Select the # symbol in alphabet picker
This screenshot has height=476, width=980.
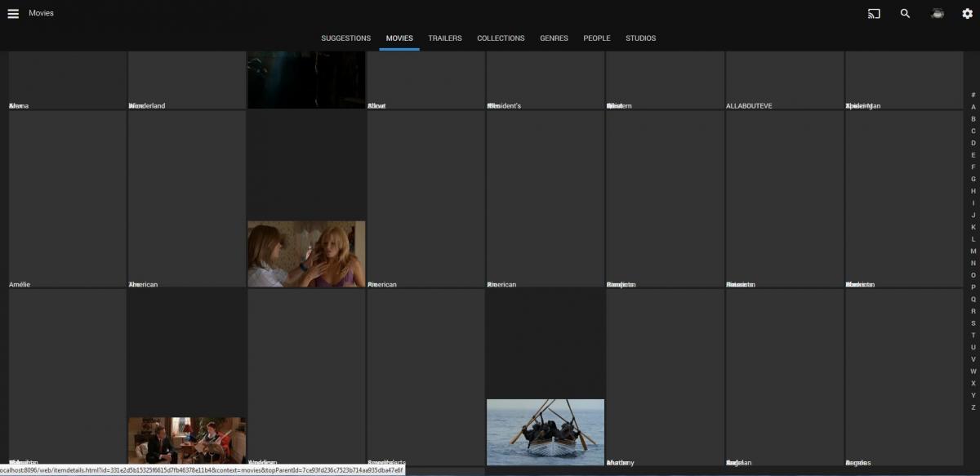pos(973,95)
